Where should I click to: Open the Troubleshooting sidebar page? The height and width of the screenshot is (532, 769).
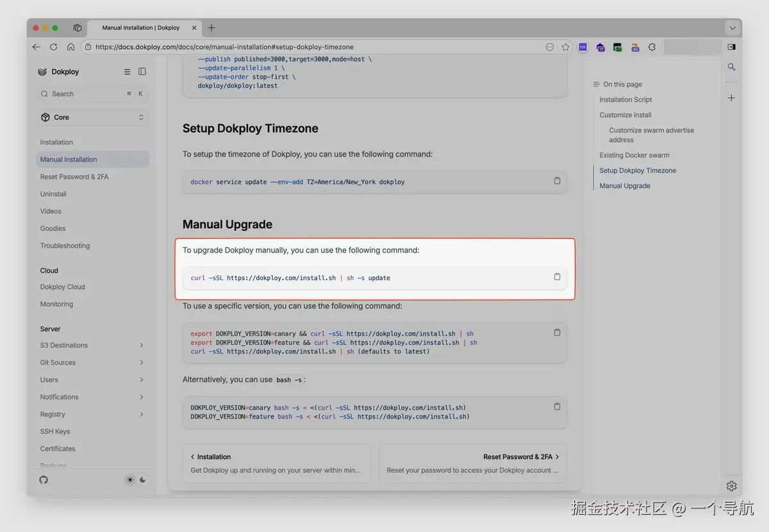pyautogui.click(x=65, y=246)
